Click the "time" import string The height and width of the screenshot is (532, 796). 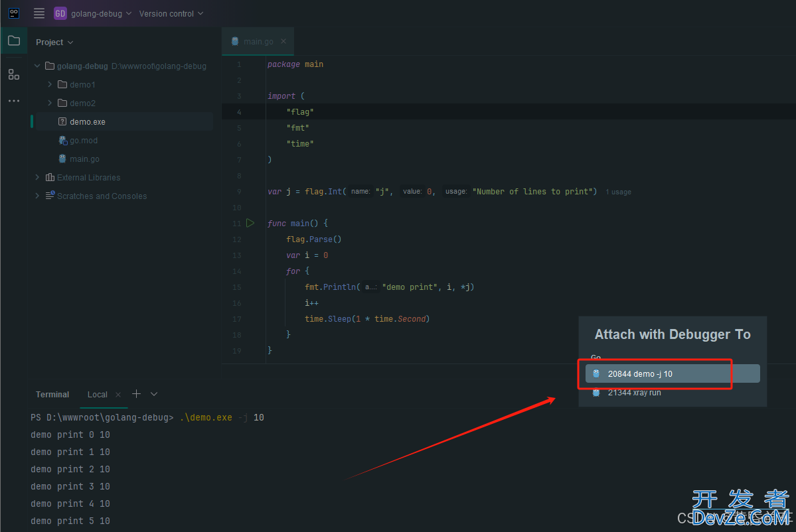(300, 144)
